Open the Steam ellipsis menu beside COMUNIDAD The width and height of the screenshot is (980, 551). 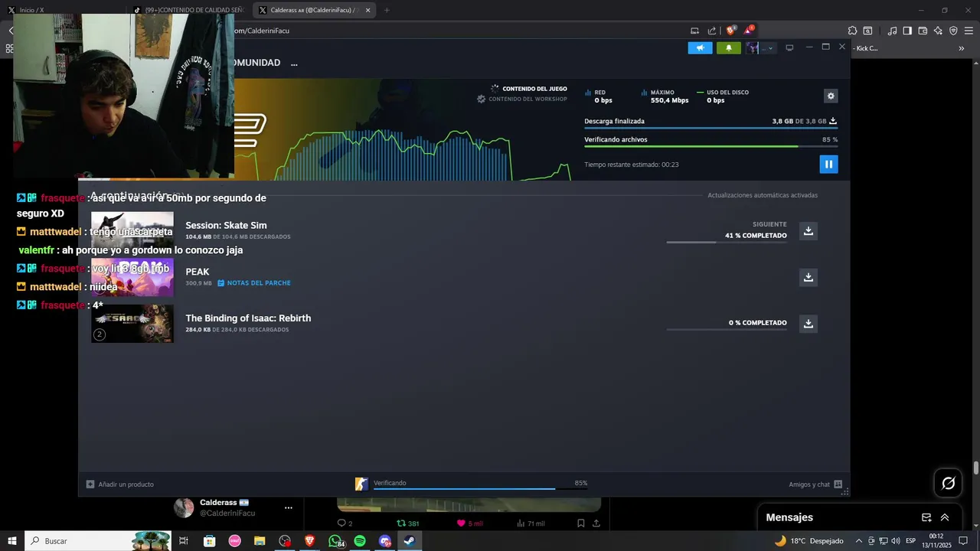click(x=294, y=64)
